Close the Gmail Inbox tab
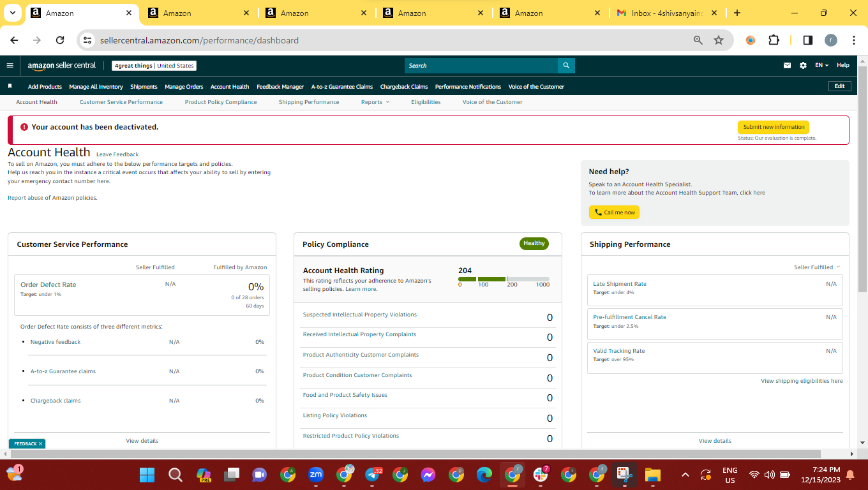Viewport: 868px width, 490px height. [x=714, y=13]
